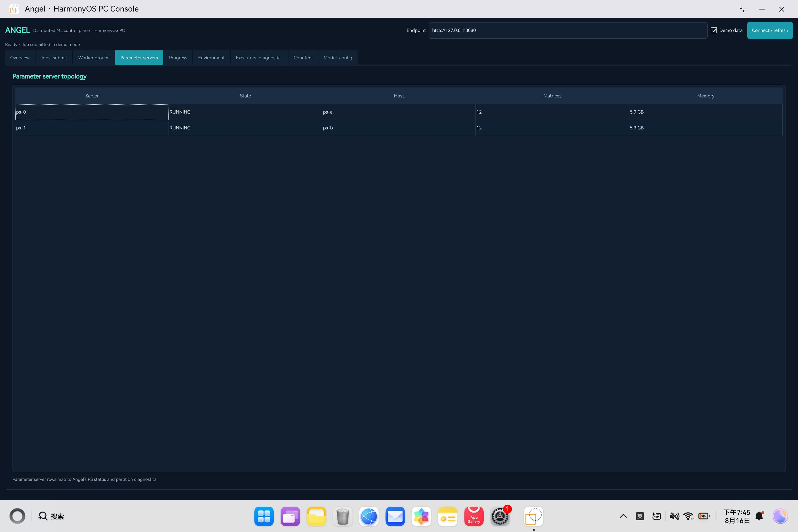Open the yellow Files folder in dock
The image size is (798, 532).
(316, 516)
